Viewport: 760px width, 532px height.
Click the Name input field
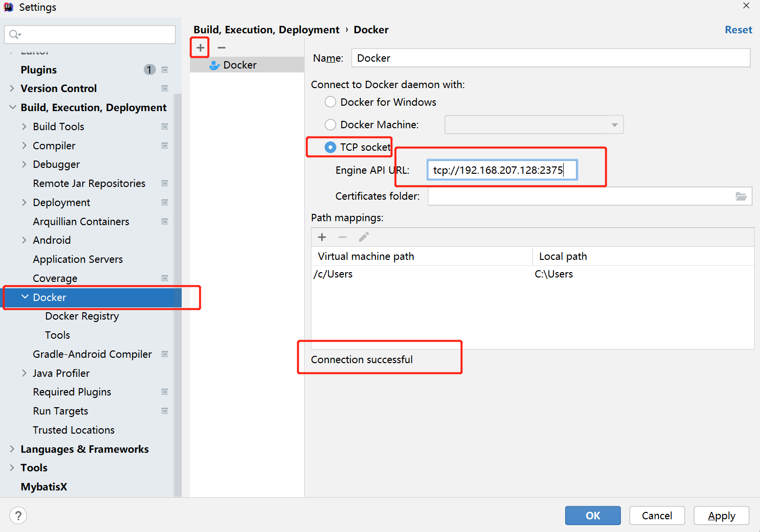tap(550, 58)
